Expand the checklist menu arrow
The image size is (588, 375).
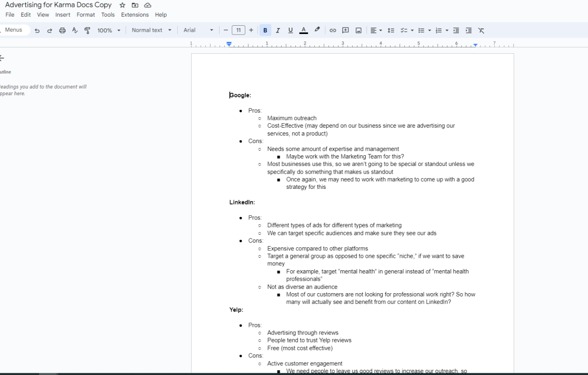click(x=412, y=30)
